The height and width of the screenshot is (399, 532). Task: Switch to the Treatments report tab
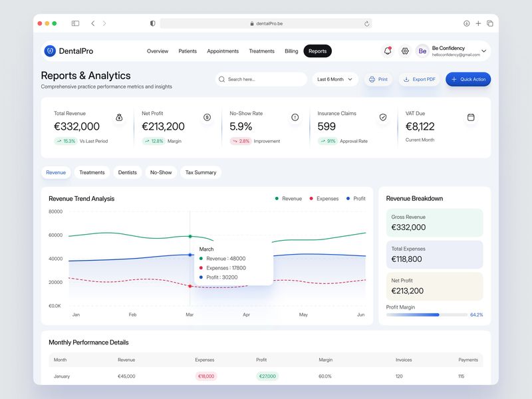tap(92, 172)
